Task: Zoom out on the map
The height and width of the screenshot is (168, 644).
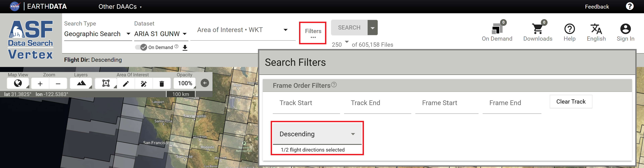Action: click(58, 84)
